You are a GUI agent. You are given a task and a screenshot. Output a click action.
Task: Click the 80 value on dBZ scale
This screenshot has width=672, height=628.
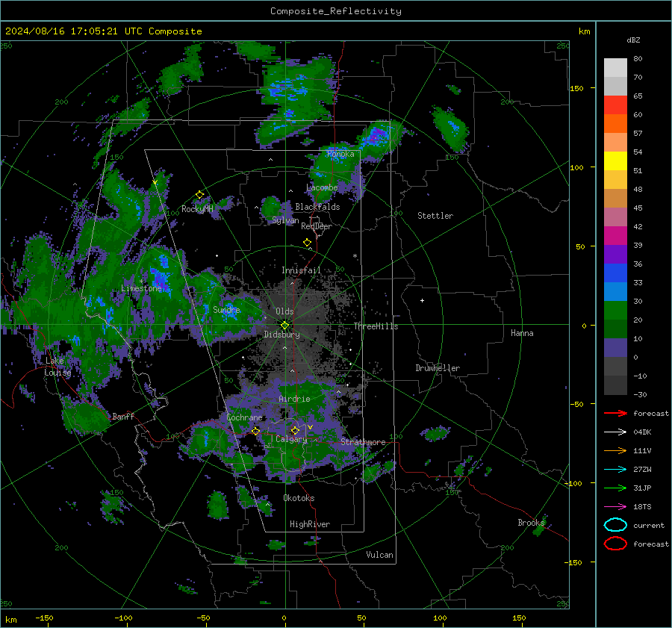point(638,59)
